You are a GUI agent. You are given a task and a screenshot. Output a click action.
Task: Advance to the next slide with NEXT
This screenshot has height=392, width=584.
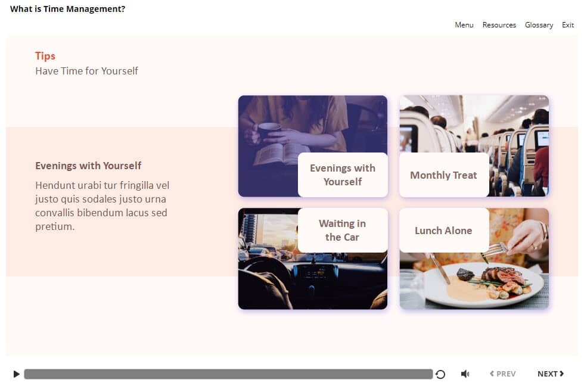[x=550, y=374]
